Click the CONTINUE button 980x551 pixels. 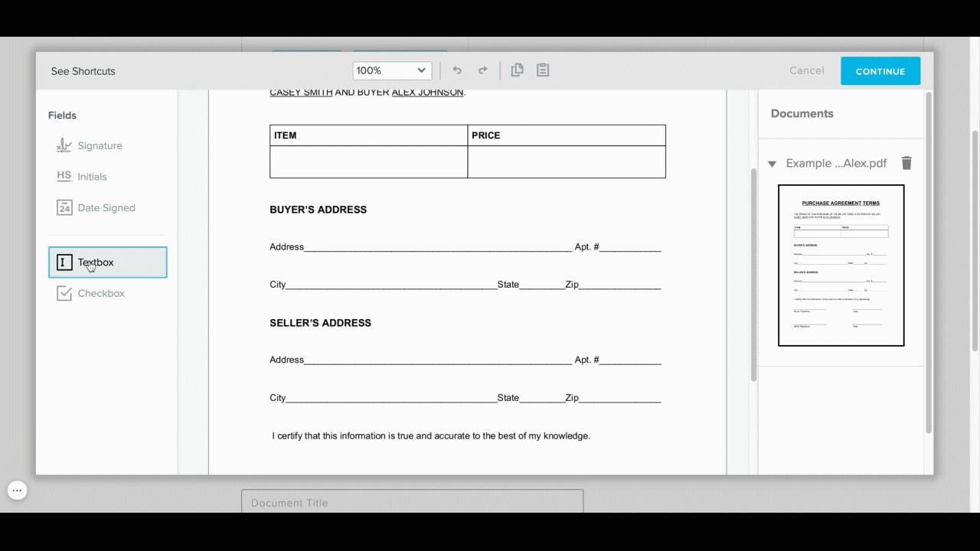click(880, 71)
